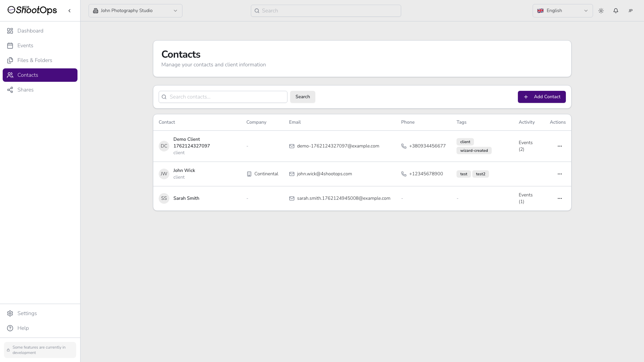Viewport: 644px width, 362px height.
Task: Open Files & Folders section
Action: point(35,60)
